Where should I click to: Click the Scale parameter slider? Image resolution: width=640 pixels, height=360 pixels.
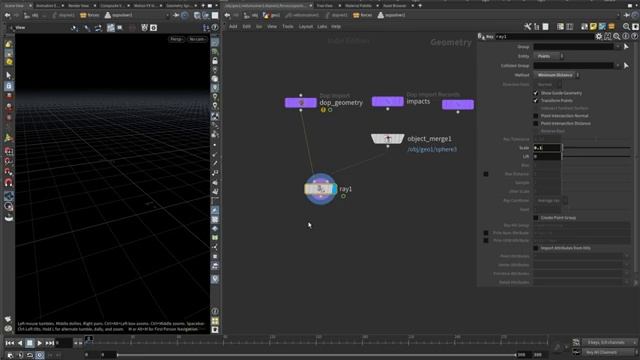597,148
